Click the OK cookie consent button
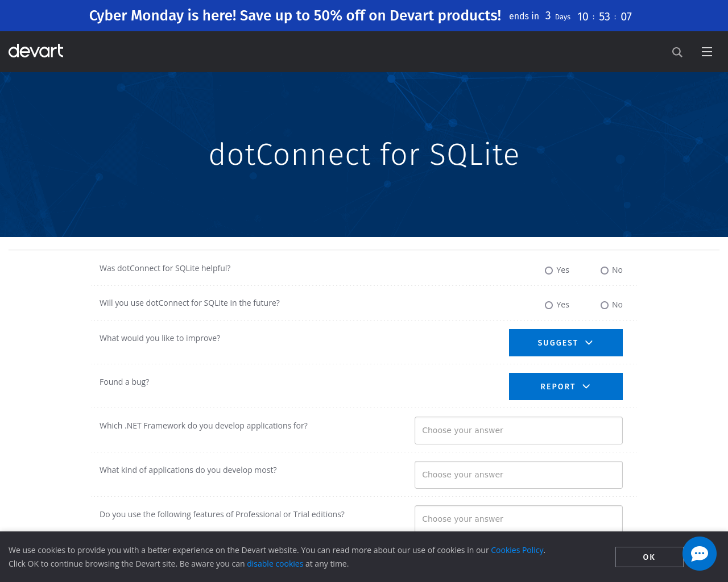728x582 pixels. (650, 557)
